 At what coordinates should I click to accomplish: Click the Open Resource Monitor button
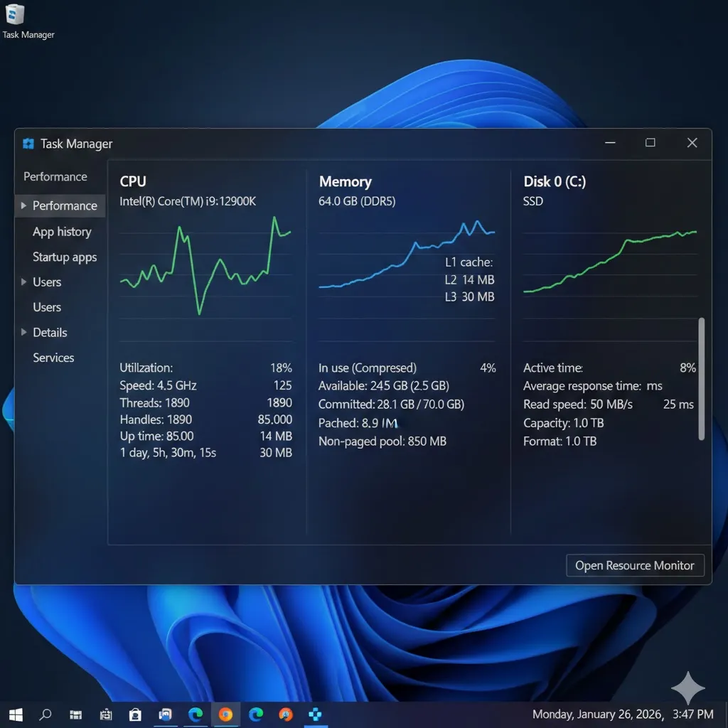click(635, 565)
